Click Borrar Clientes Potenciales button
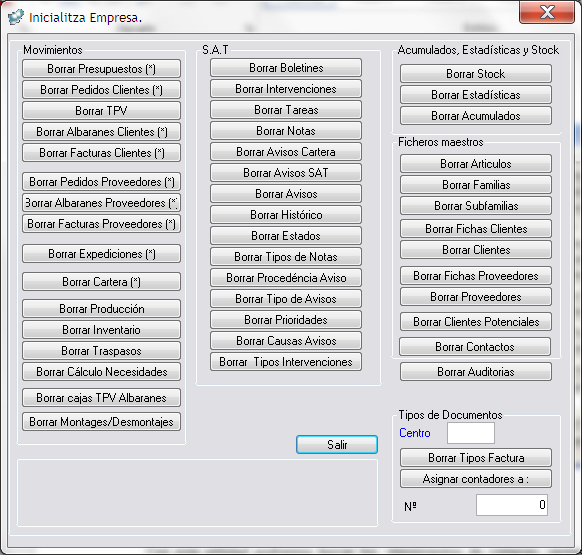 pyautogui.click(x=476, y=321)
